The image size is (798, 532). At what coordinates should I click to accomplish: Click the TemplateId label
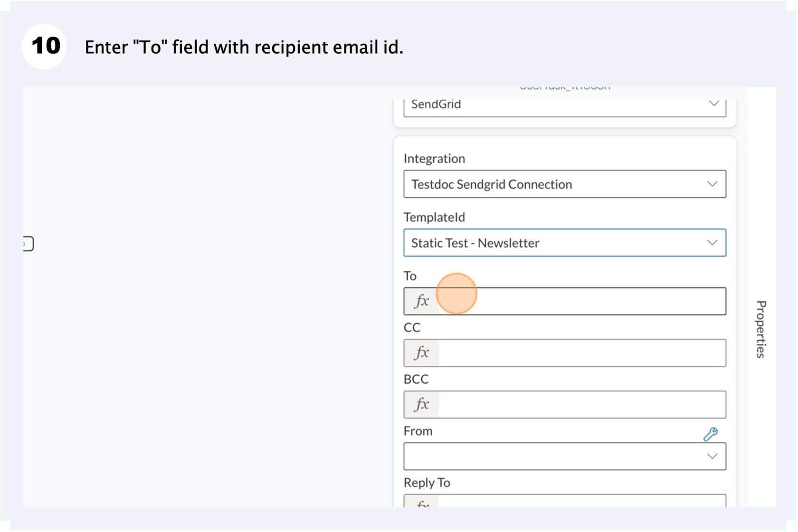(x=434, y=218)
